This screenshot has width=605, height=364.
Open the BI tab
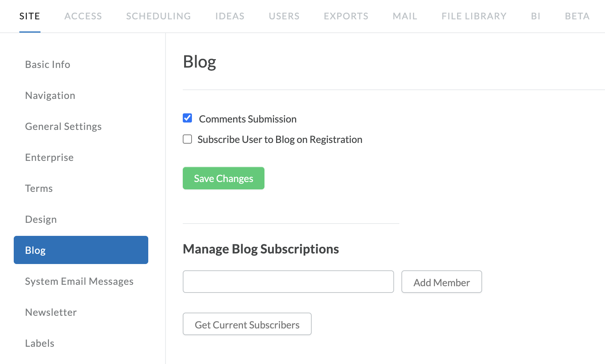point(536,16)
